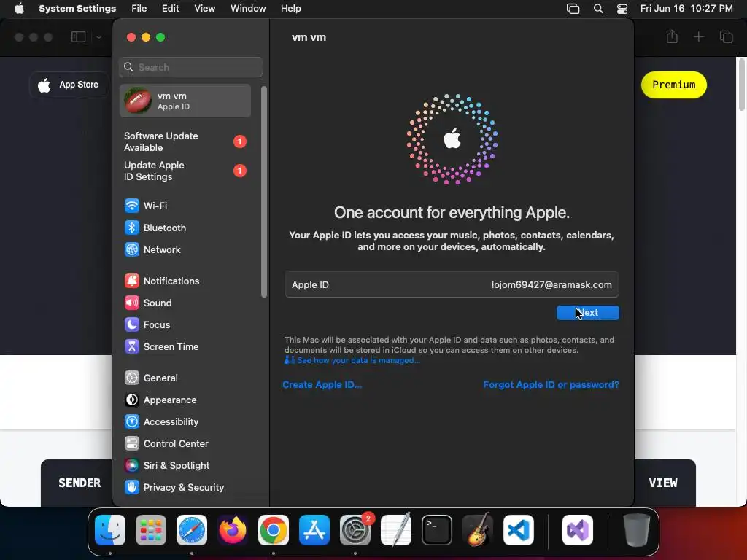The height and width of the screenshot is (560, 747).
Task: Click Safari share icon
Action: point(672,36)
